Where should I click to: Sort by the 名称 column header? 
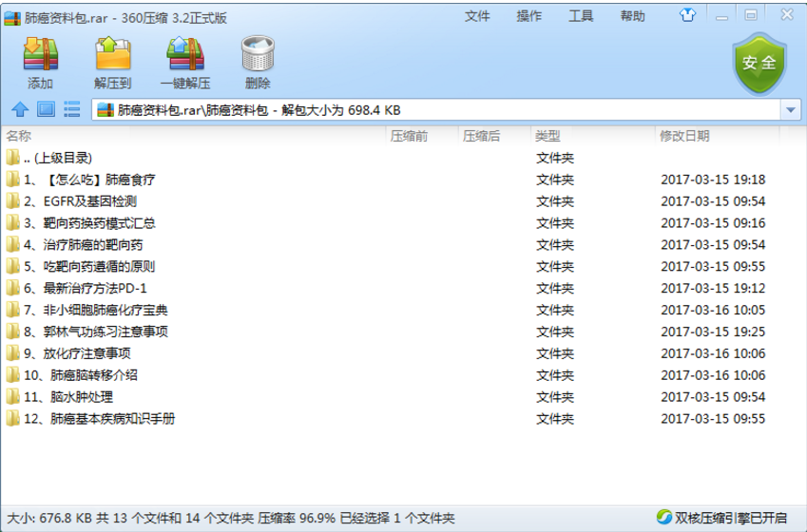click(x=19, y=136)
